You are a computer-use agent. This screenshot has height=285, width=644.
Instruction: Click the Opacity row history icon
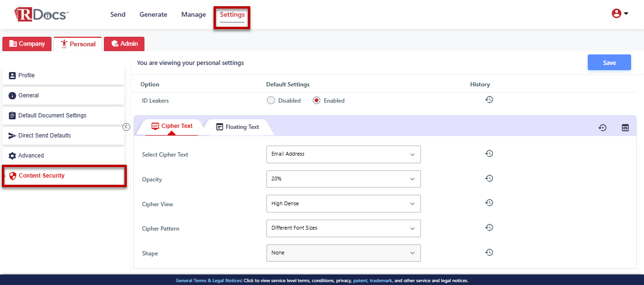[489, 179]
